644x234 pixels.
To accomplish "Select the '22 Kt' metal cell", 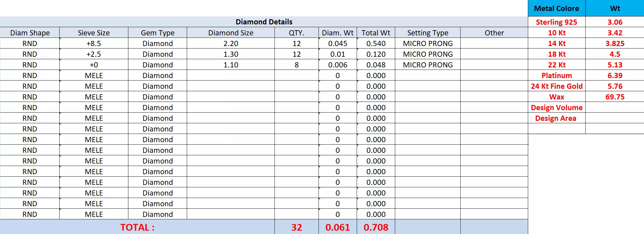I will pos(557,65).
